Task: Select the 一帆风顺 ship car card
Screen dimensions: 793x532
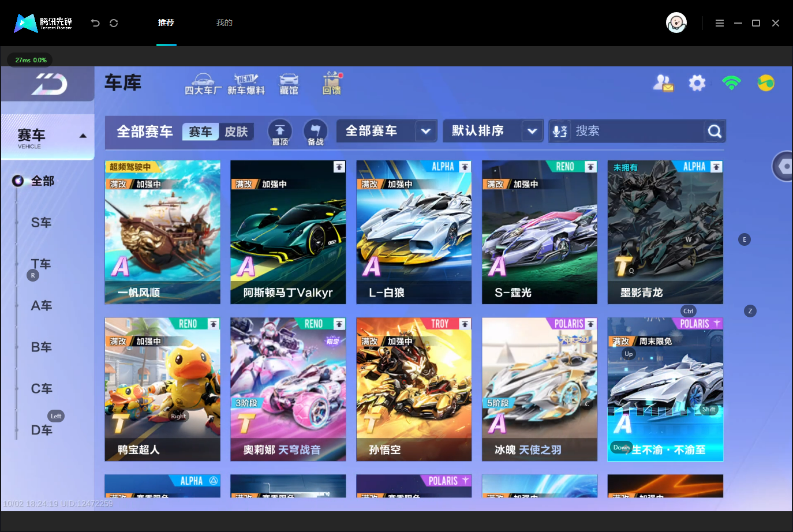Action: (162, 232)
